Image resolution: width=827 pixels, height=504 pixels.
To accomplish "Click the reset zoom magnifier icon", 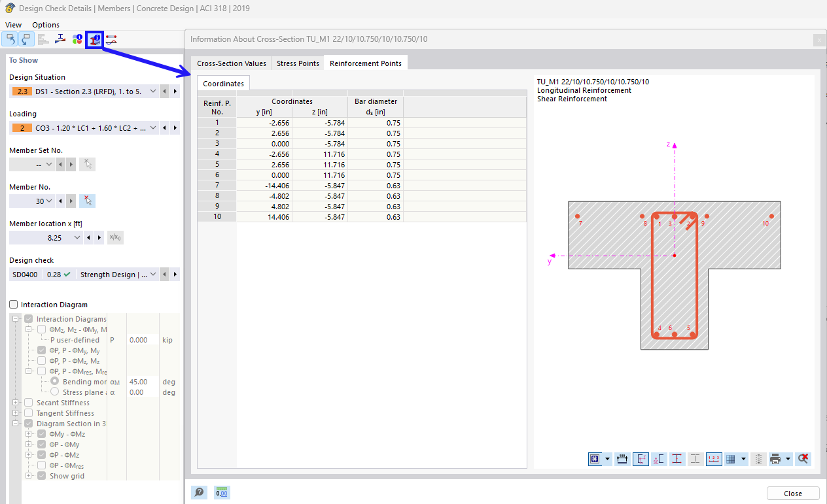I will [x=803, y=458].
